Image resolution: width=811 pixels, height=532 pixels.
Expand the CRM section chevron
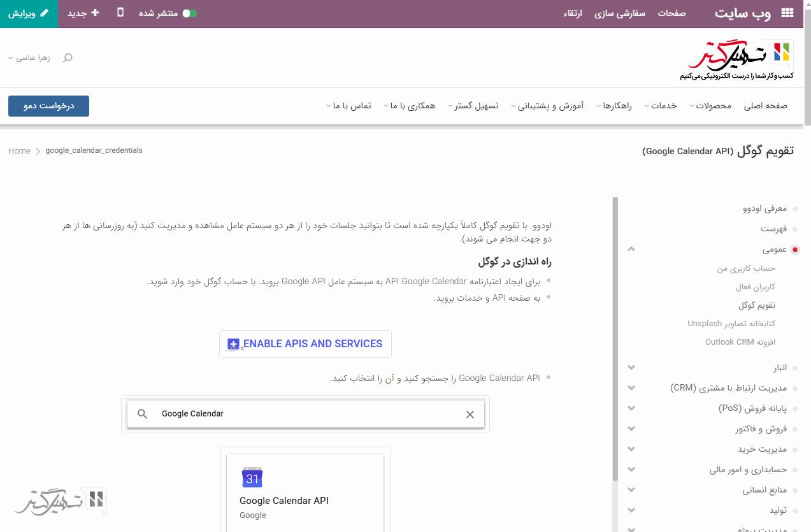(x=631, y=388)
